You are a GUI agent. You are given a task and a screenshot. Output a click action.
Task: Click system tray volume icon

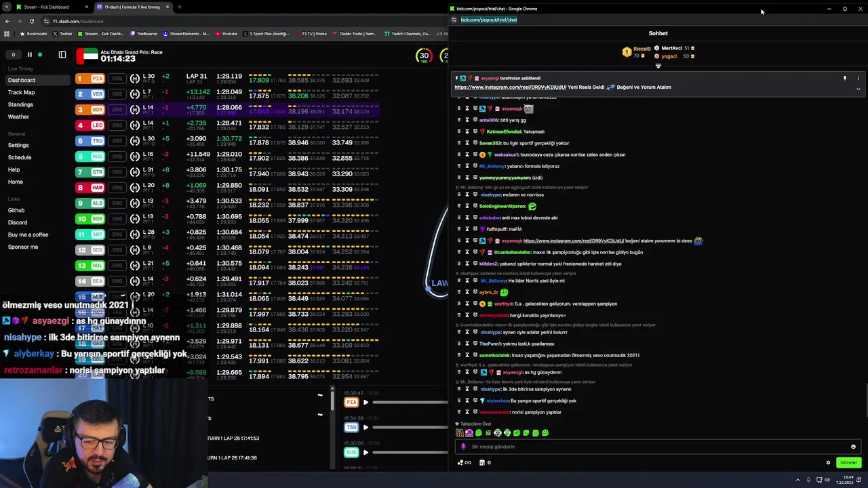[x=827, y=480]
